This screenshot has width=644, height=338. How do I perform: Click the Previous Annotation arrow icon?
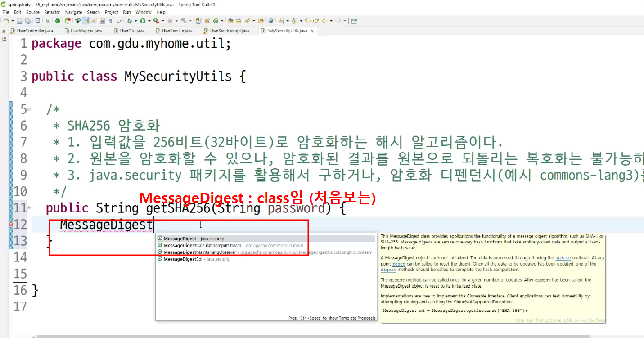(294, 21)
